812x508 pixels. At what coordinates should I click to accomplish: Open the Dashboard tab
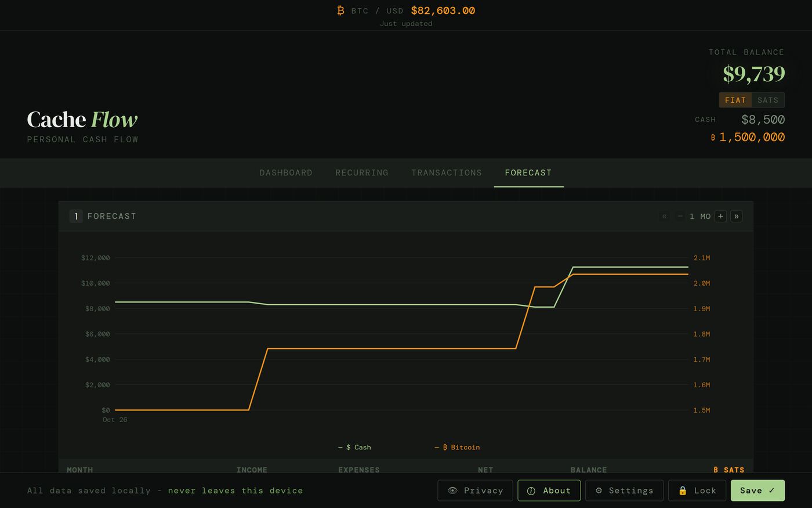[286, 173]
